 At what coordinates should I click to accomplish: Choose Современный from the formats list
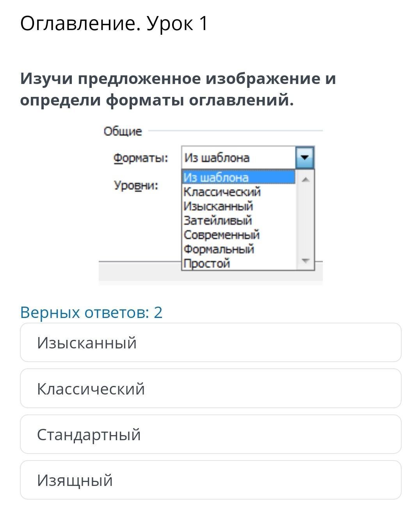pos(221,235)
